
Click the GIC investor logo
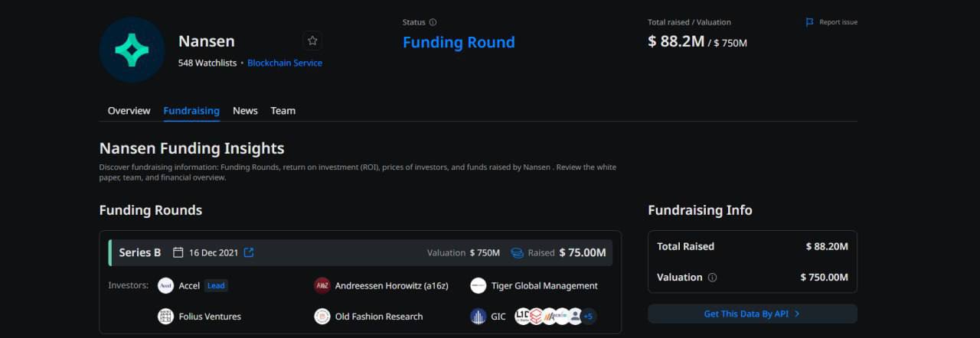coord(479,316)
